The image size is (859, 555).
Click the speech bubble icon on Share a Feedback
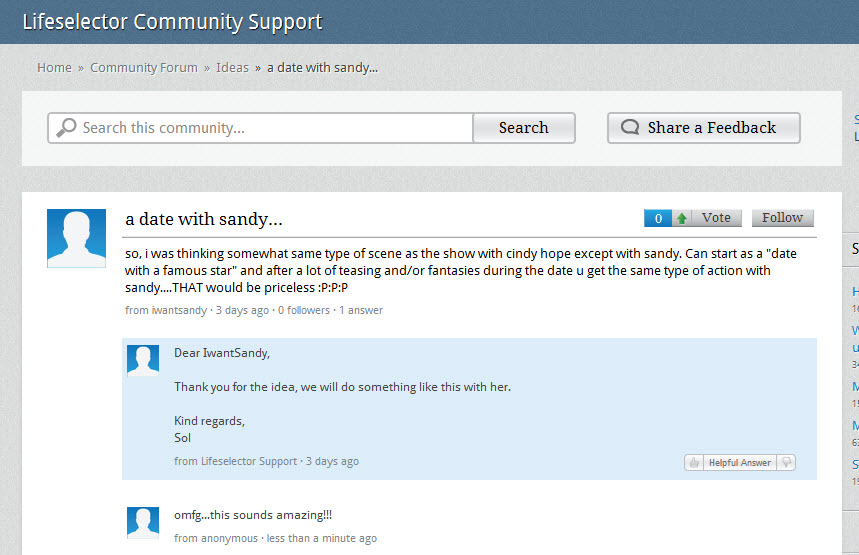point(630,127)
